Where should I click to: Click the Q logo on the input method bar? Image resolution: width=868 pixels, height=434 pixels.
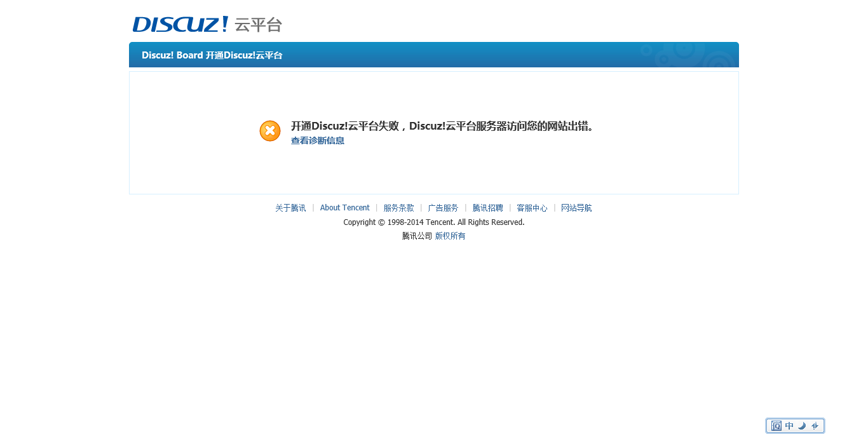[x=776, y=426]
